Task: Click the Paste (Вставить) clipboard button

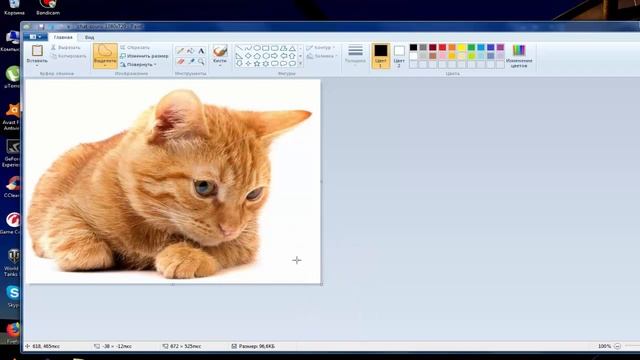Action: click(x=37, y=53)
